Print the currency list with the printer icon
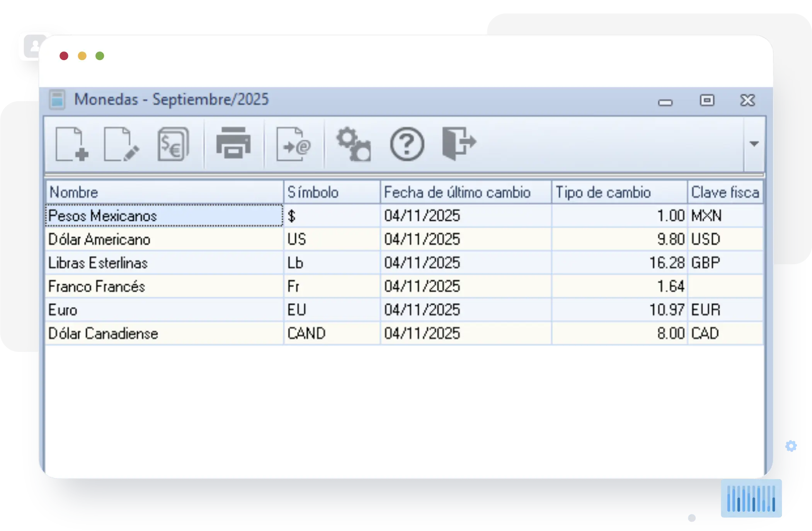This screenshot has width=812, height=531. click(x=233, y=143)
